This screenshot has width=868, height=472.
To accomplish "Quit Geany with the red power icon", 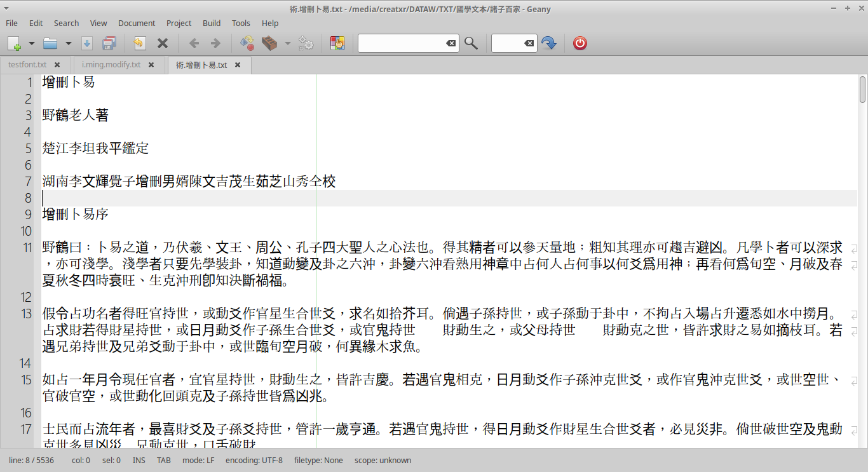I will tap(579, 43).
